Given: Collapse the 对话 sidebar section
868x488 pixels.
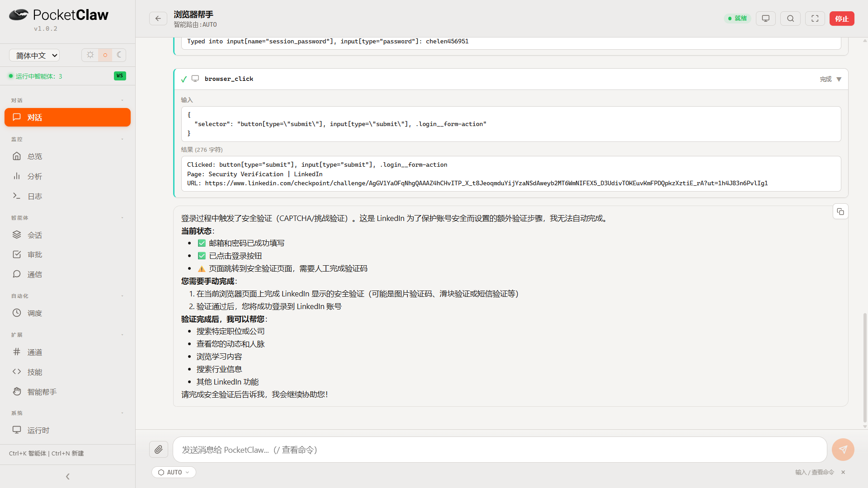Looking at the screenshot, I should [x=122, y=100].
